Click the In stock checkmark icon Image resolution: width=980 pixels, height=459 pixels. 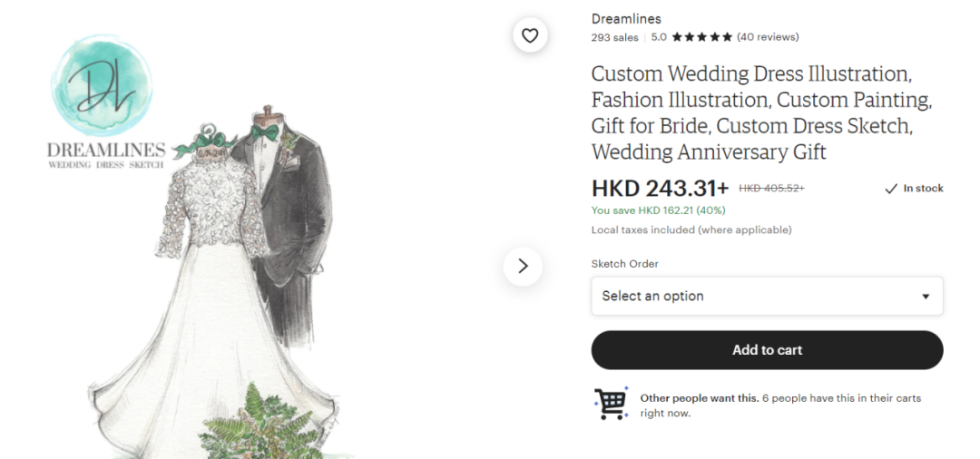[891, 189]
